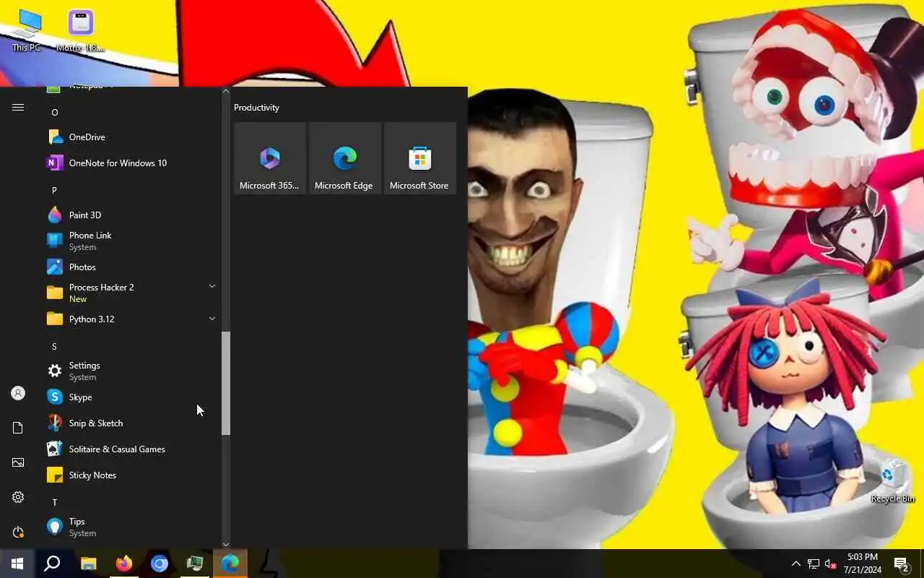This screenshot has width=924, height=578.
Task: Open Settings from the app list
Action: 130,371
